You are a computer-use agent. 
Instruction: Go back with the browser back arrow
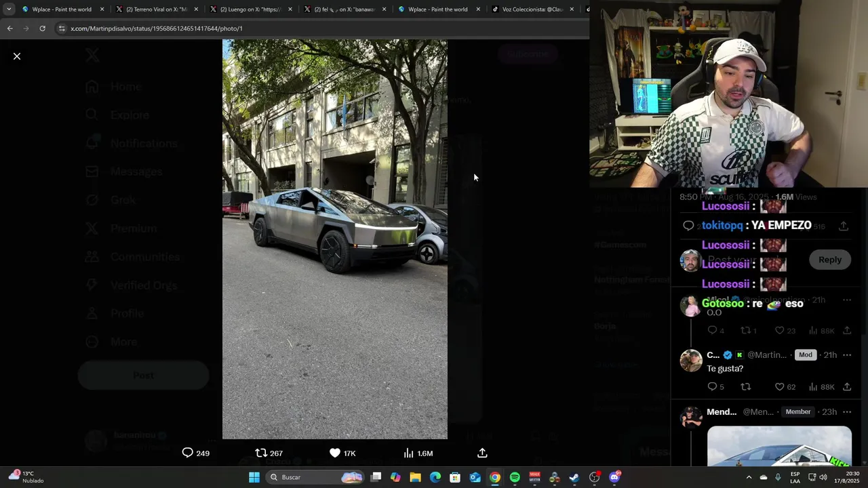(9, 28)
